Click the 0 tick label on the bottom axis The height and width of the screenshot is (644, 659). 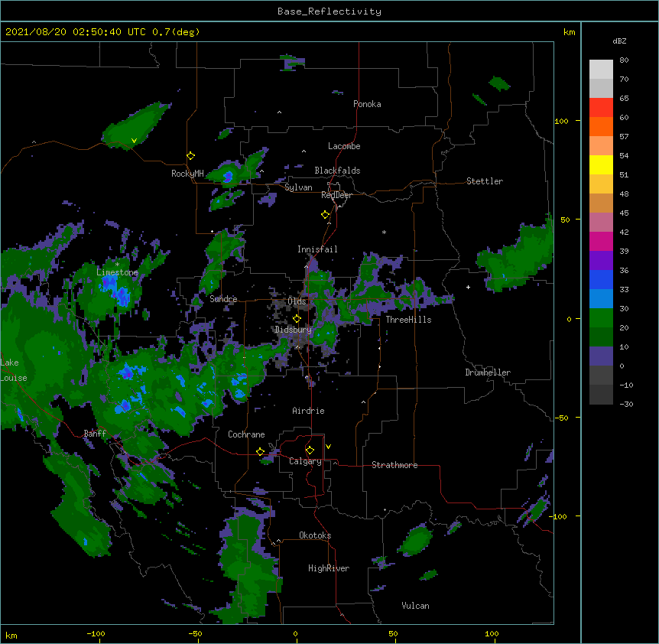tap(295, 633)
